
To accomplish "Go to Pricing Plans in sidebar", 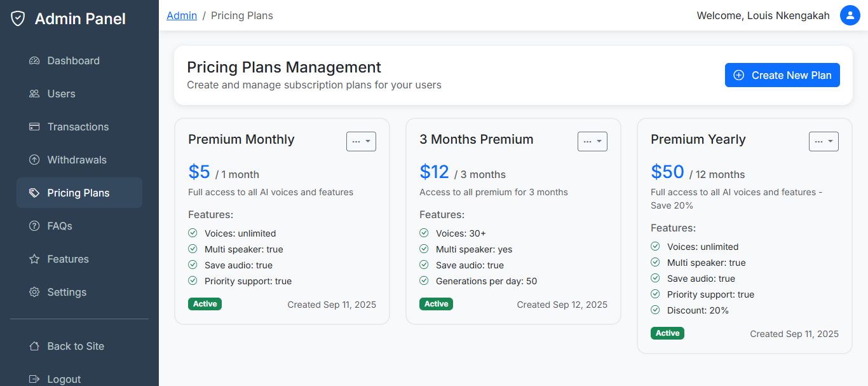I will pos(79,193).
